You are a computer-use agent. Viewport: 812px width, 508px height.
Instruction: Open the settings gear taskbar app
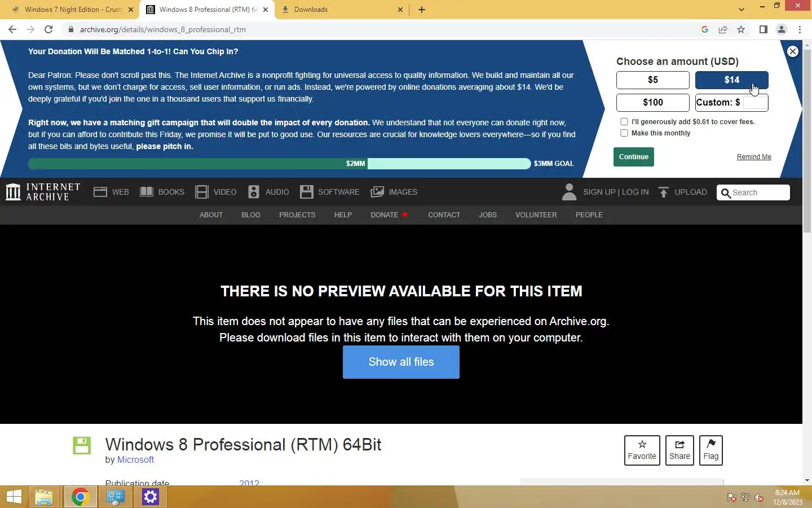coord(151,497)
